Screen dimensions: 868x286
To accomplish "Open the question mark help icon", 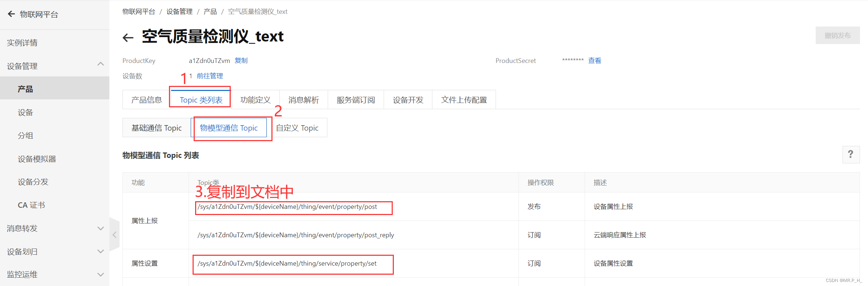I will click(x=851, y=154).
